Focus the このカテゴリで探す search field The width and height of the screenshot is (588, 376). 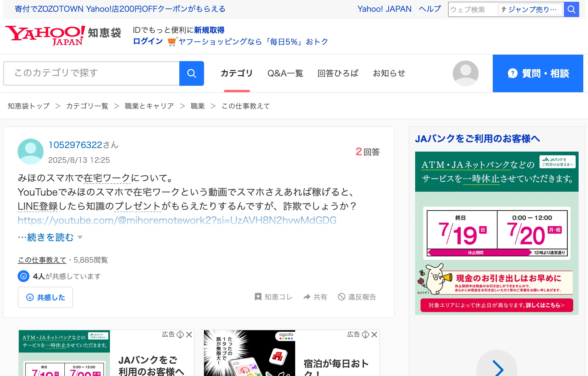pyautogui.click(x=91, y=73)
